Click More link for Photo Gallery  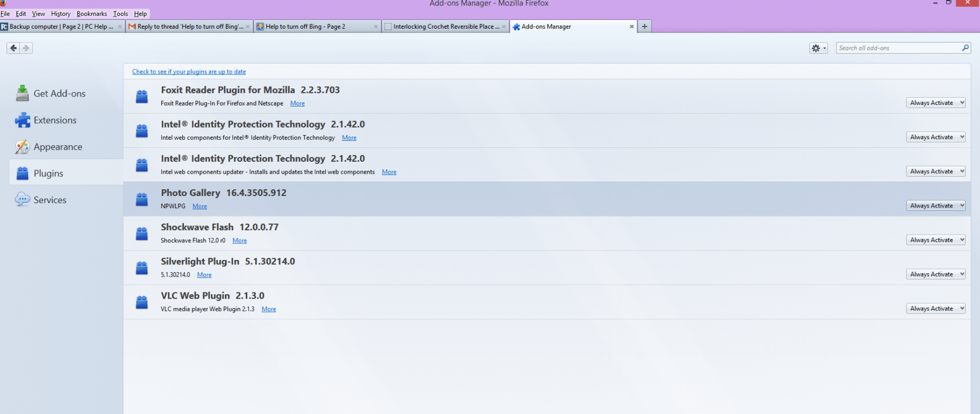click(x=200, y=206)
